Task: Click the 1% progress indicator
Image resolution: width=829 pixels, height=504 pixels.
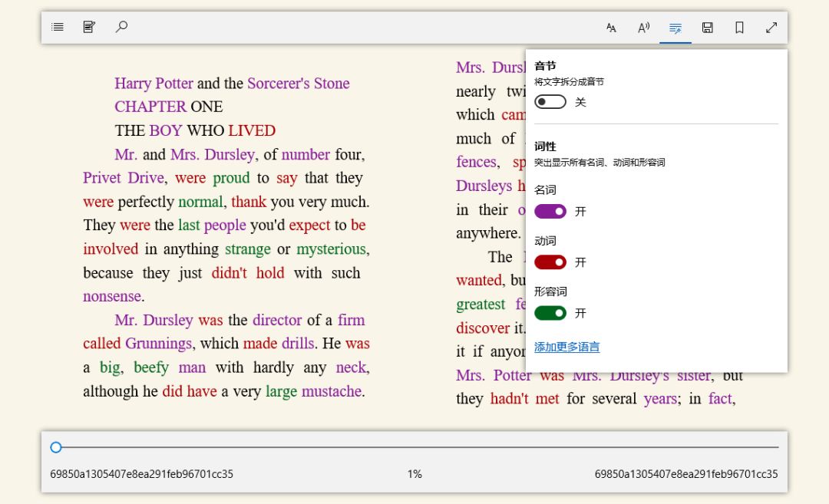Action: 414,474
